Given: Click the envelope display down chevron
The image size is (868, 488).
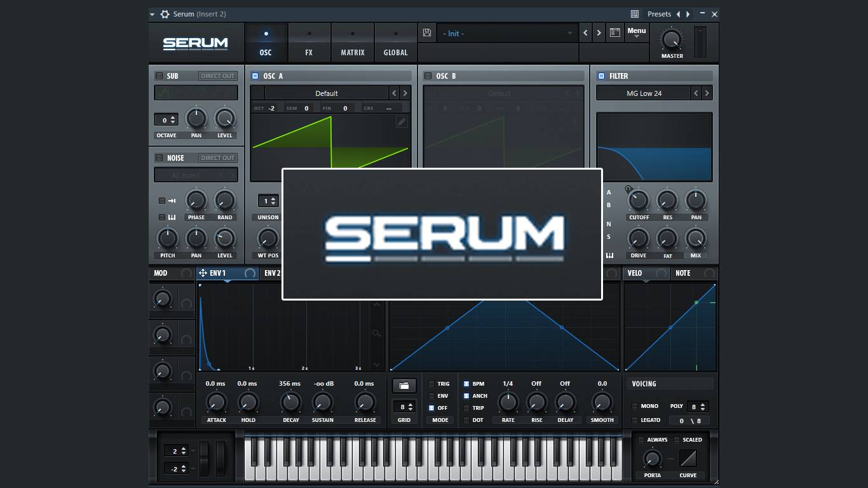Looking at the screenshot, I should [377, 364].
